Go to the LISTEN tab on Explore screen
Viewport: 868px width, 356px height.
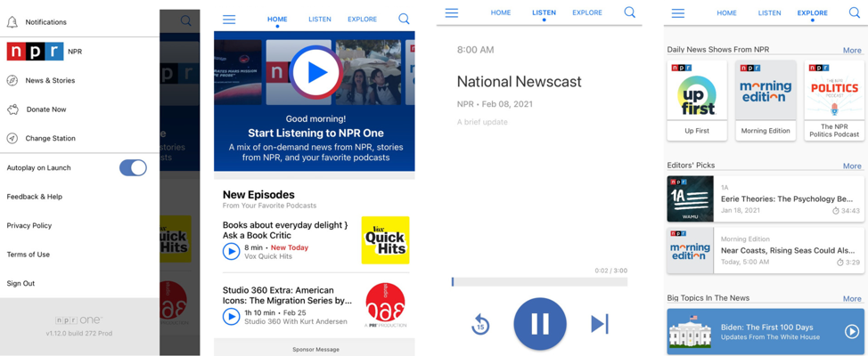tap(769, 13)
